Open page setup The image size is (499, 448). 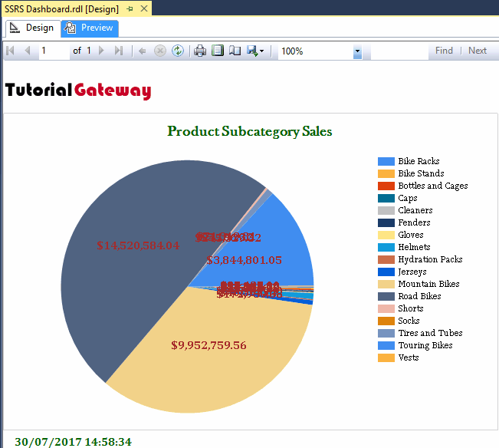click(x=235, y=51)
